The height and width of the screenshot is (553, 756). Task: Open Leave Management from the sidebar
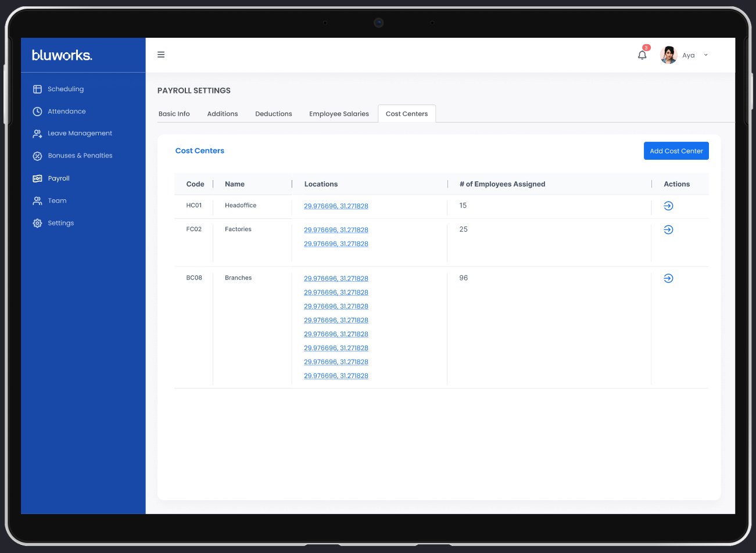tap(80, 134)
